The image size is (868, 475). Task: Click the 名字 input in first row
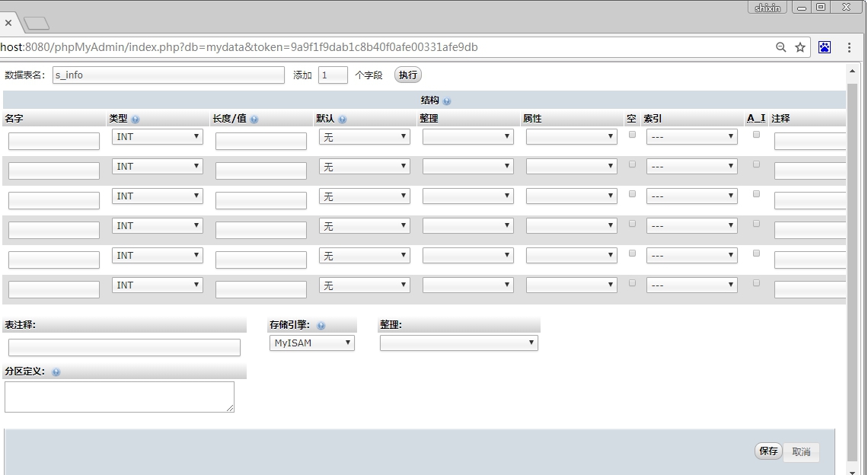[x=54, y=141]
